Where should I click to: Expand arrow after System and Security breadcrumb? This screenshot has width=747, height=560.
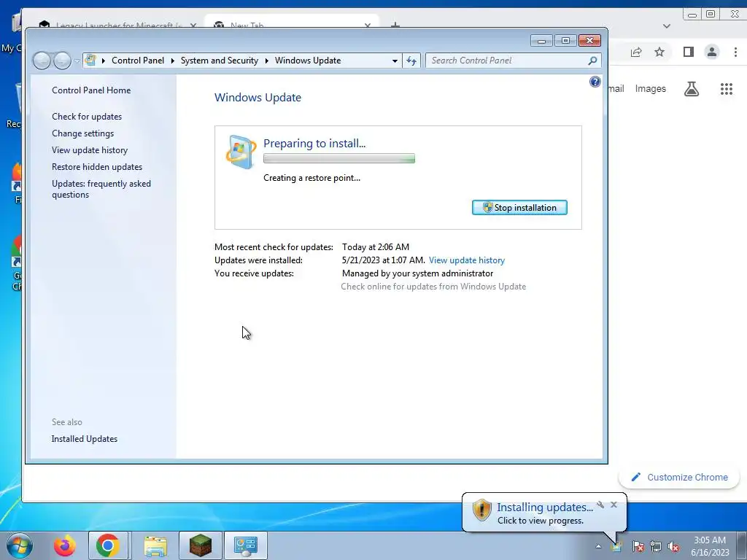pyautogui.click(x=266, y=61)
